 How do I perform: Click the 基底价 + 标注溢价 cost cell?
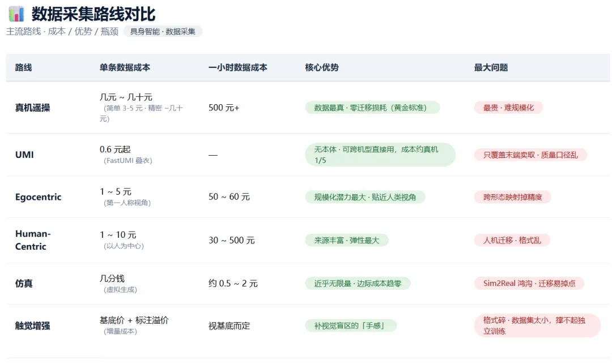134,320
